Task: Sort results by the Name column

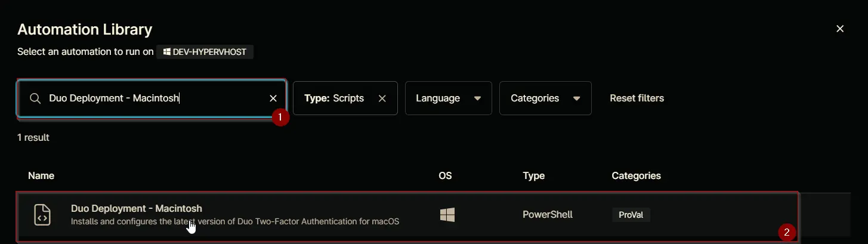Action: (x=41, y=176)
